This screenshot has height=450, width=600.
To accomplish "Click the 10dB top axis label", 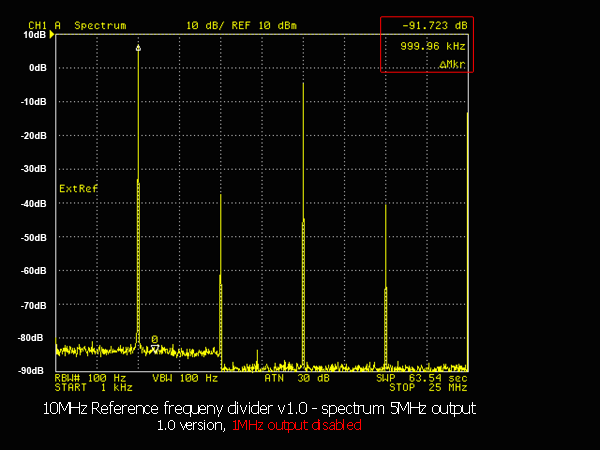I will click(x=34, y=35).
